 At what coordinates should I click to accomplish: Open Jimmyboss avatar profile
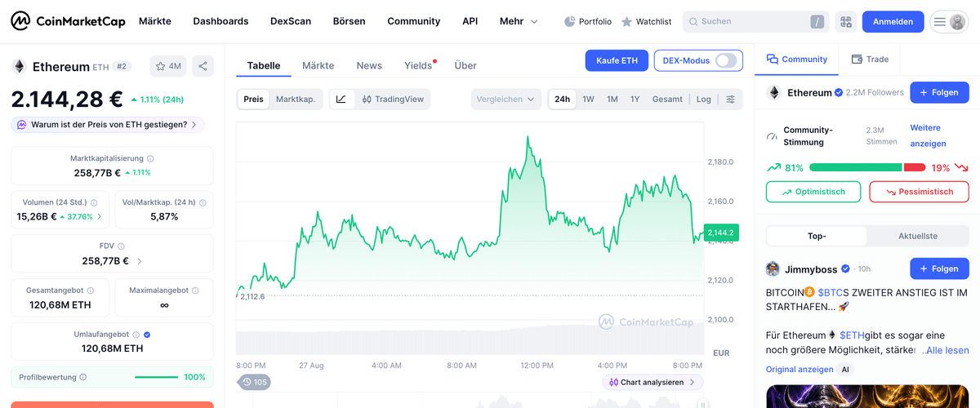coord(773,268)
